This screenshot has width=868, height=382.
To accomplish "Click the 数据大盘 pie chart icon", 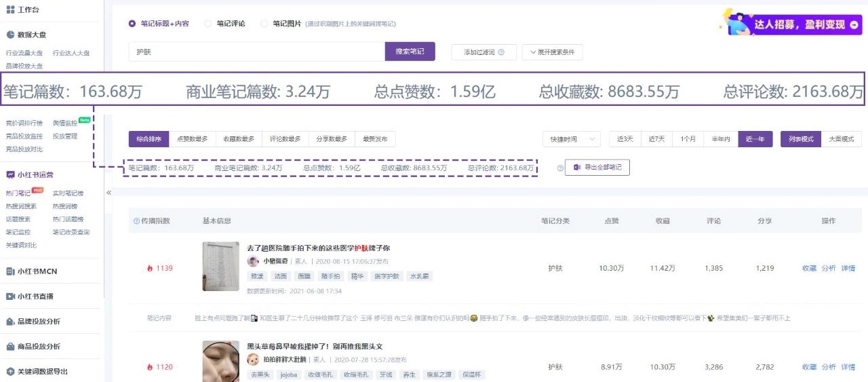I will pos(10,35).
